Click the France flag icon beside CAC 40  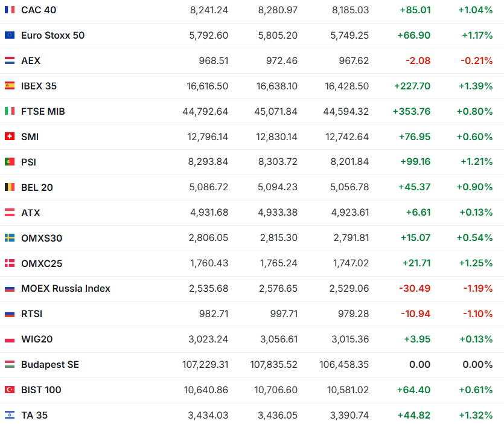[10, 10]
